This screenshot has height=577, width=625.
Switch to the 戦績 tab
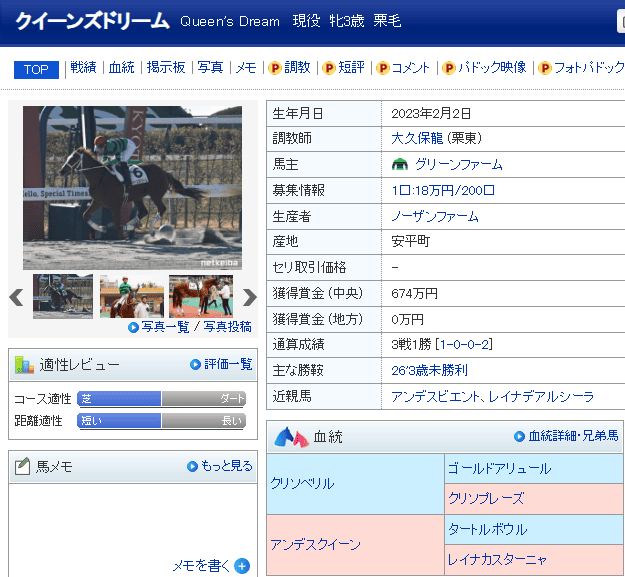click(x=83, y=67)
